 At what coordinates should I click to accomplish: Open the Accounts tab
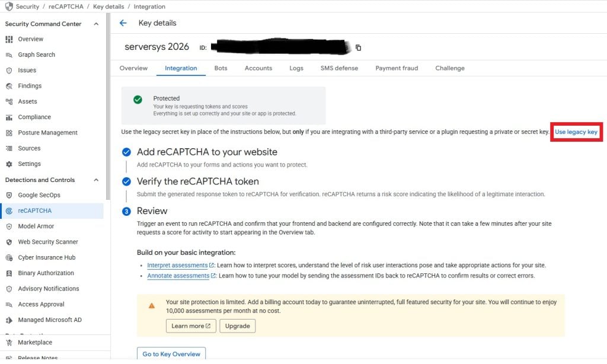[x=258, y=68]
